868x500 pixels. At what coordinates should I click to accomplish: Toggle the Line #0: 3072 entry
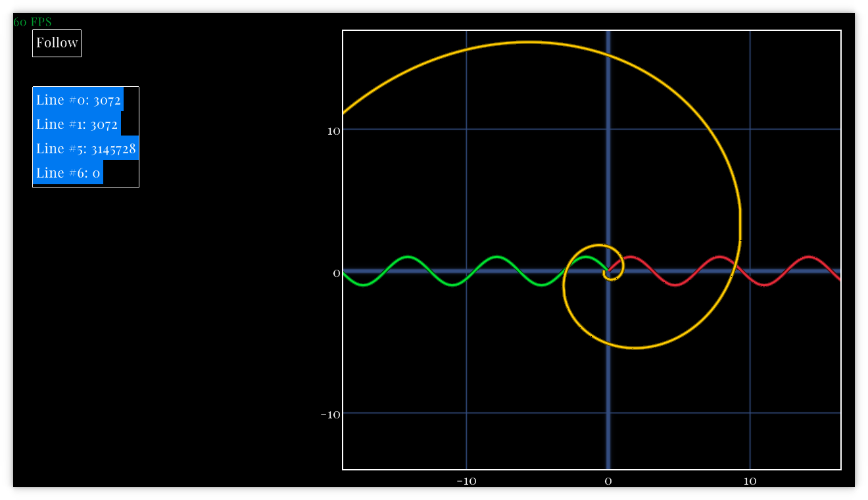pyautogui.click(x=78, y=100)
